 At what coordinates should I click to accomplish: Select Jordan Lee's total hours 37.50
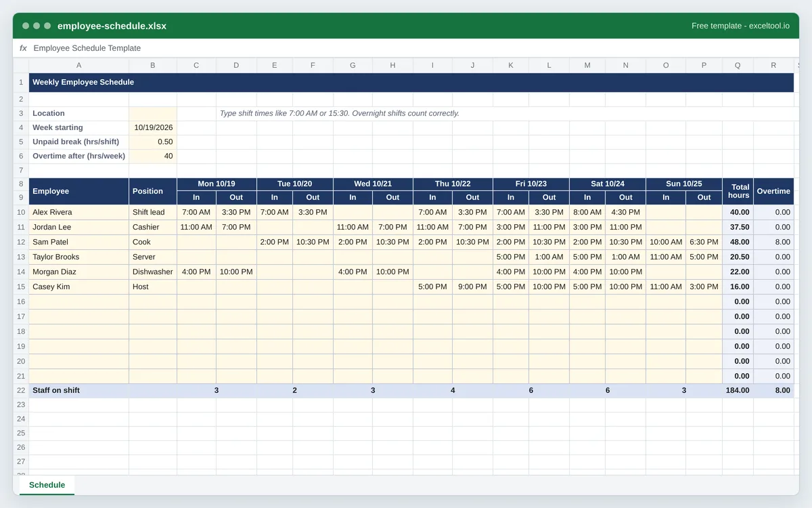738,227
